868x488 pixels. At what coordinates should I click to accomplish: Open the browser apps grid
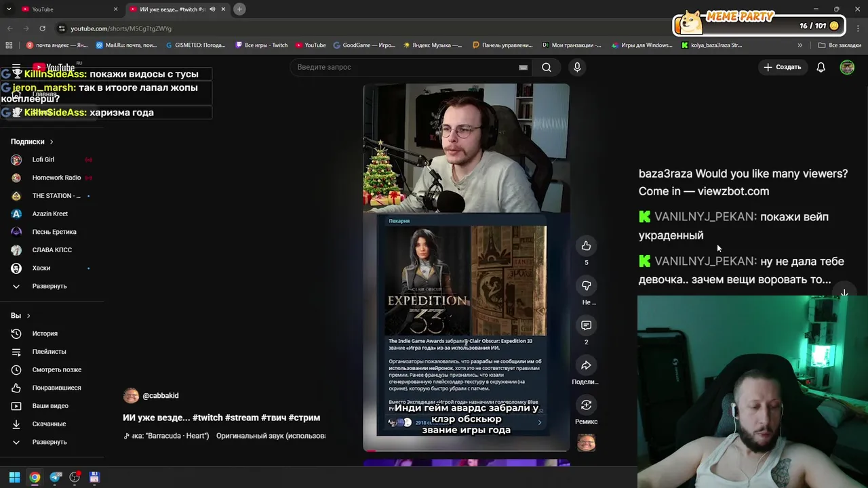[9, 45]
